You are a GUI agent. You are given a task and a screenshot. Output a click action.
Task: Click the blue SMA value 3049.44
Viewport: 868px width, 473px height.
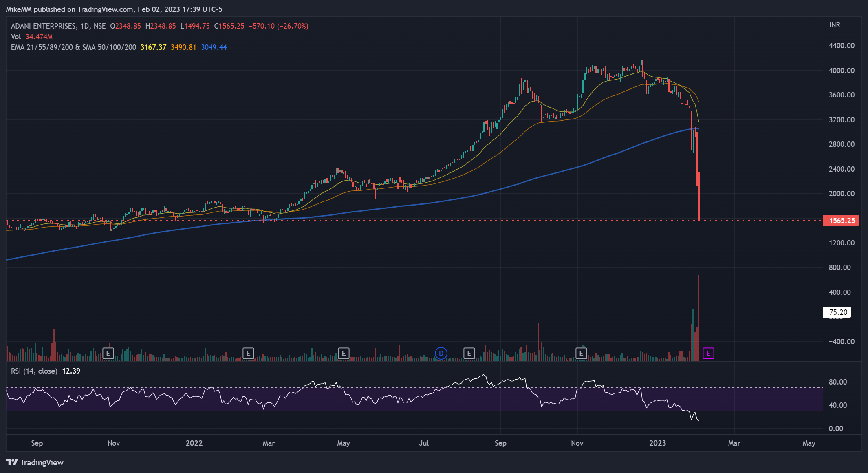214,47
